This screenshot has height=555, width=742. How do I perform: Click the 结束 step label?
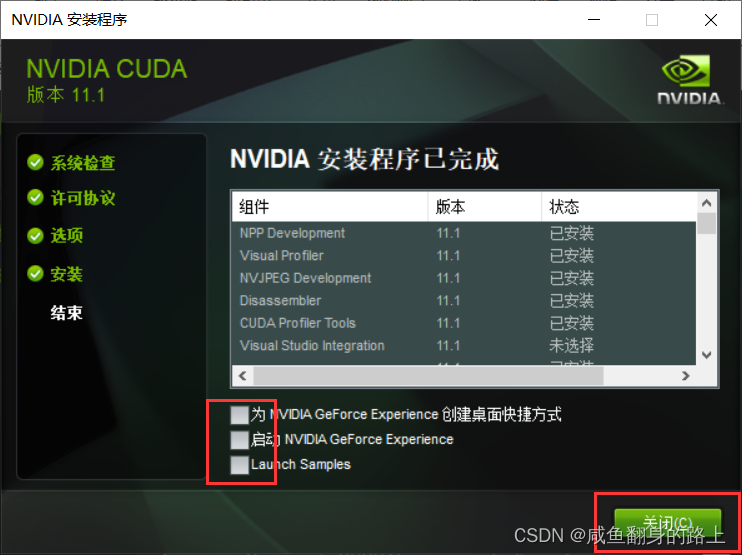coord(67,313)
